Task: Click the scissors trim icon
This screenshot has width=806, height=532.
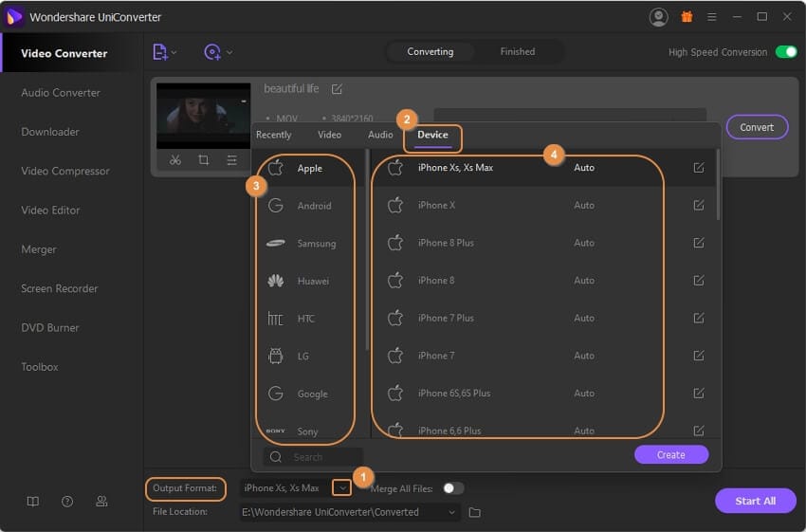Action: point(175,160)
